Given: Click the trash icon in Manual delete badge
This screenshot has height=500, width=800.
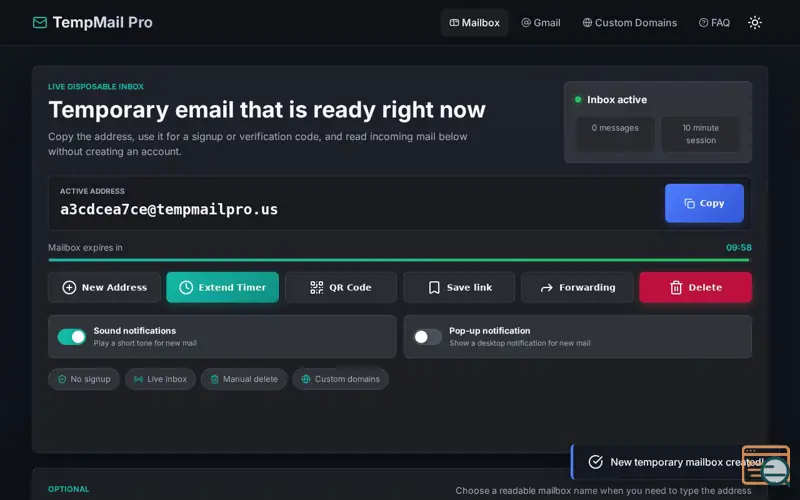Looking at the screenshot, I should (x=214, y=379).
